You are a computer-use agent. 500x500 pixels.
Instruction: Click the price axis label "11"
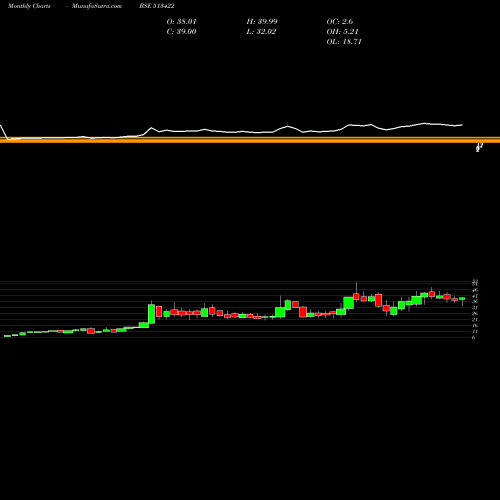click(x=475, y=332)
